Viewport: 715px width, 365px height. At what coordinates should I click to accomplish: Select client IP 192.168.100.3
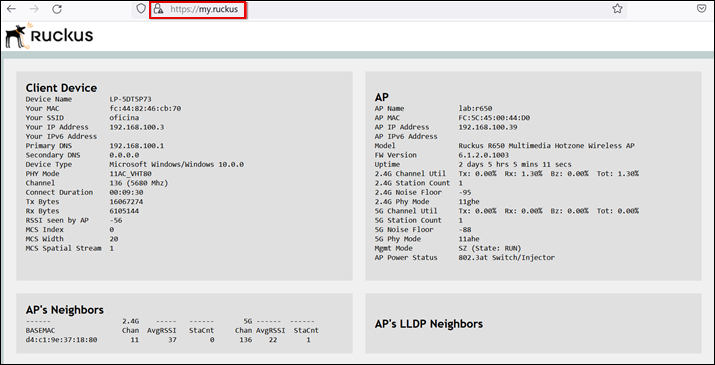(x=137, y=127)
